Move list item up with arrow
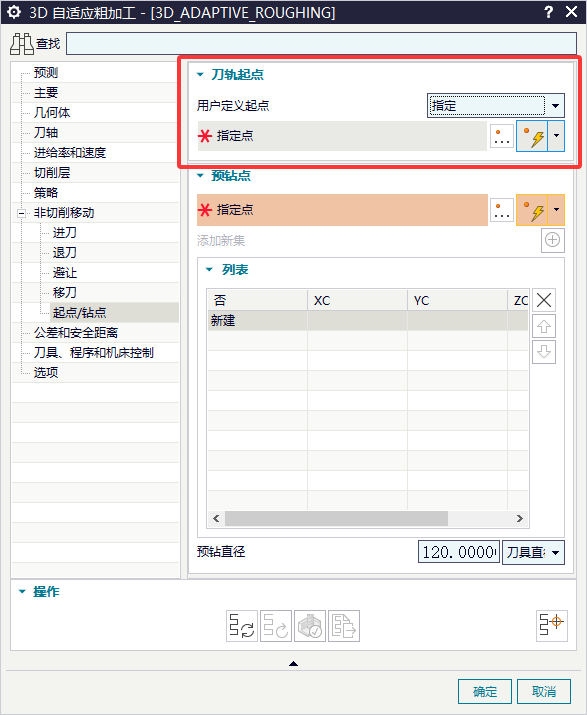This screenshot has width=587, height=715. (544, 326)
